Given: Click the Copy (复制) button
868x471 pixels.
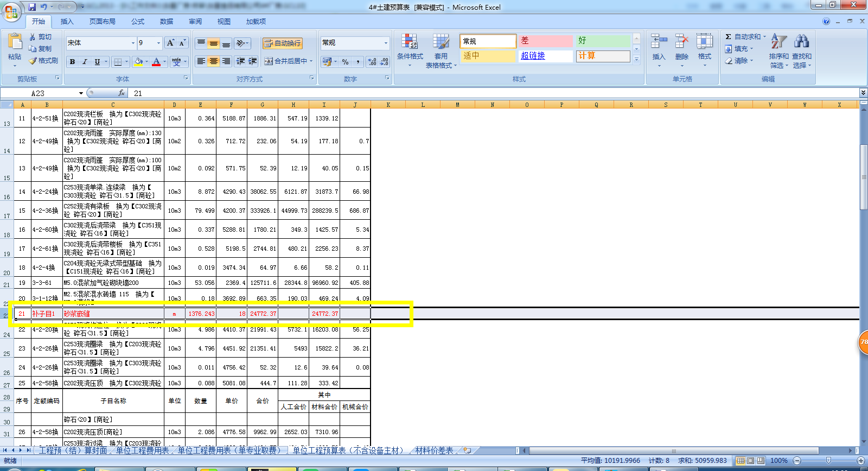Looking at the screenshot, I should [41, 49].
